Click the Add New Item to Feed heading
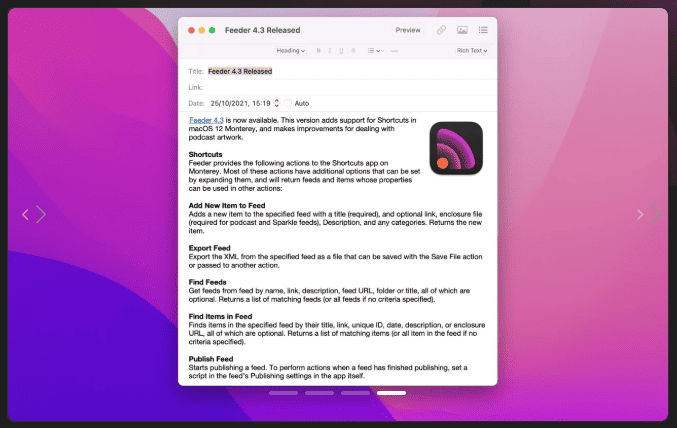Viewport: 677px width, 428px height. point(227,206)
